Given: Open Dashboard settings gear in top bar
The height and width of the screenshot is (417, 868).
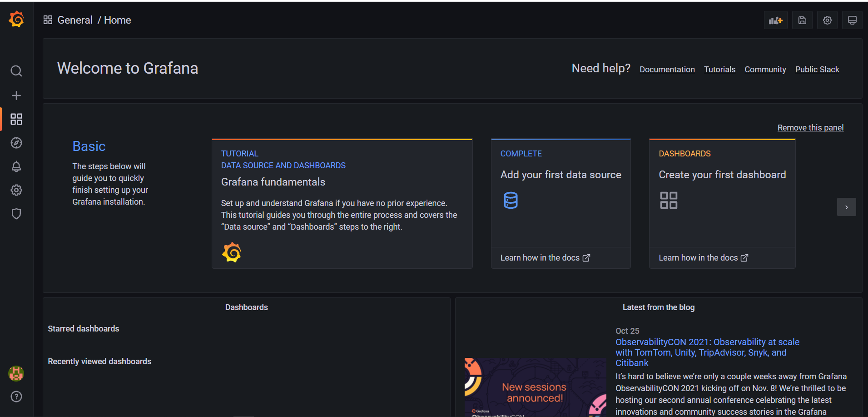Looking at the screenshot, I should [827, 20].
